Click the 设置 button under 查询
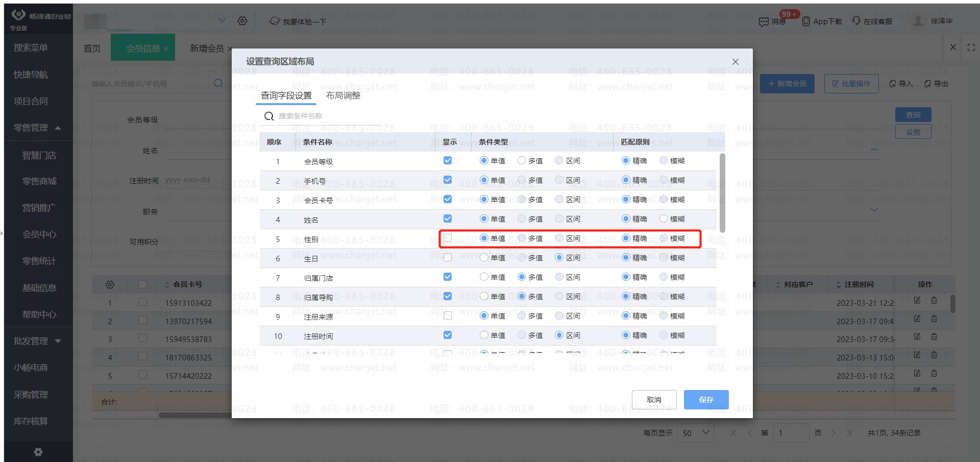Image resolution: width=980 pixels, height=462 pixels. click(x=913, y=132)
